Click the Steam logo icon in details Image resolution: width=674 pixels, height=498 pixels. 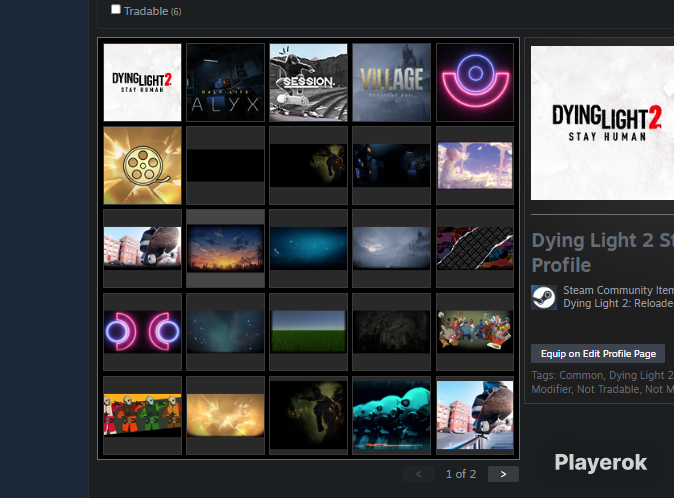pos(544,297)
